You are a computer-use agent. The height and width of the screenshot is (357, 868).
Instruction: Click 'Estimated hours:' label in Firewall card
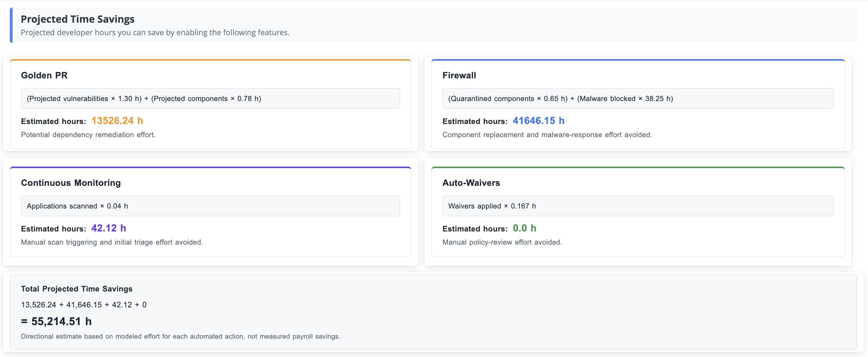pos(475,122)
